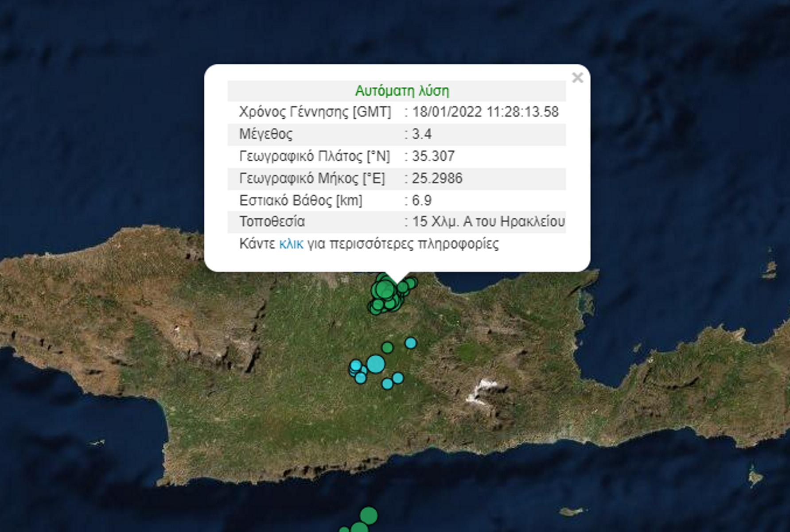Close the earthquake info popup

click(577, 78)
